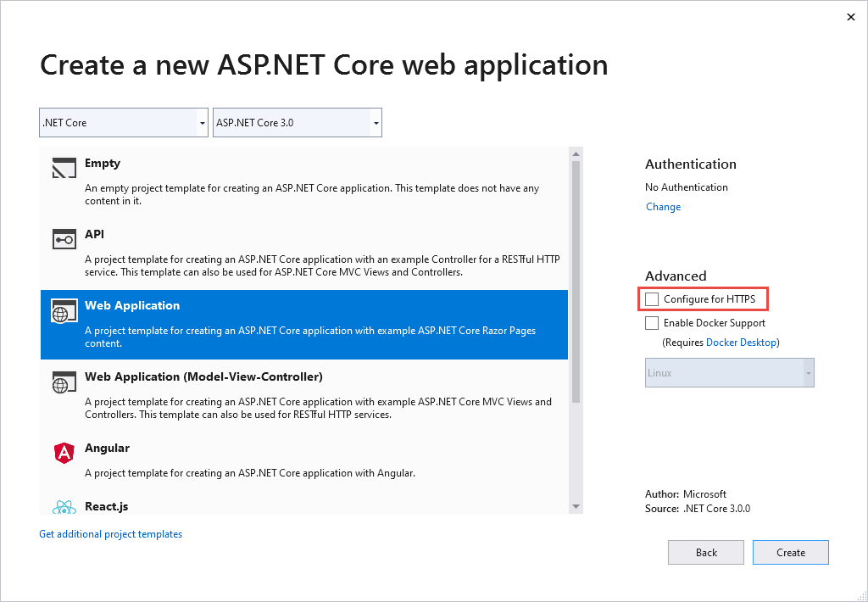
Task: Select the API project template
Action: (x=304, y=254)
